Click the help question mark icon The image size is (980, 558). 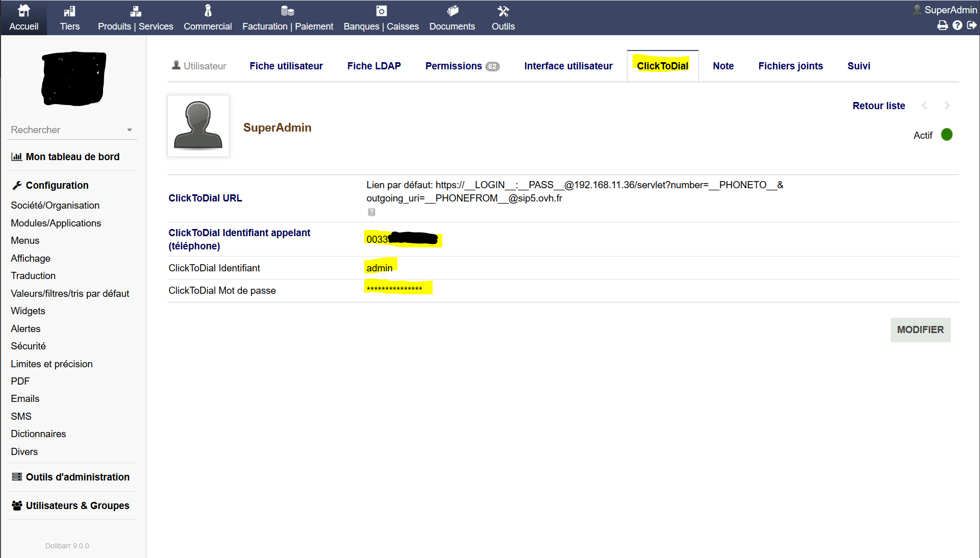click(957, 26)
